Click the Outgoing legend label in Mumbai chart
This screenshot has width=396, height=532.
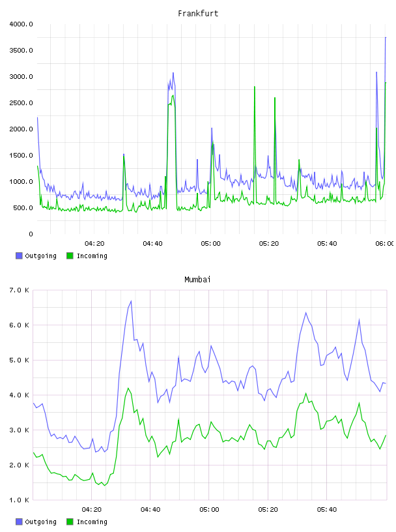click(x=40, y=522)
